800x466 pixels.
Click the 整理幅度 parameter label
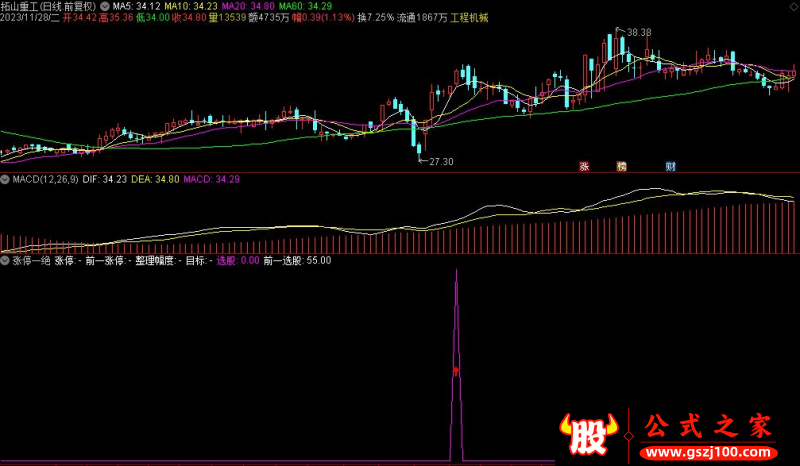pyautogui.click(x=158, y=261)
